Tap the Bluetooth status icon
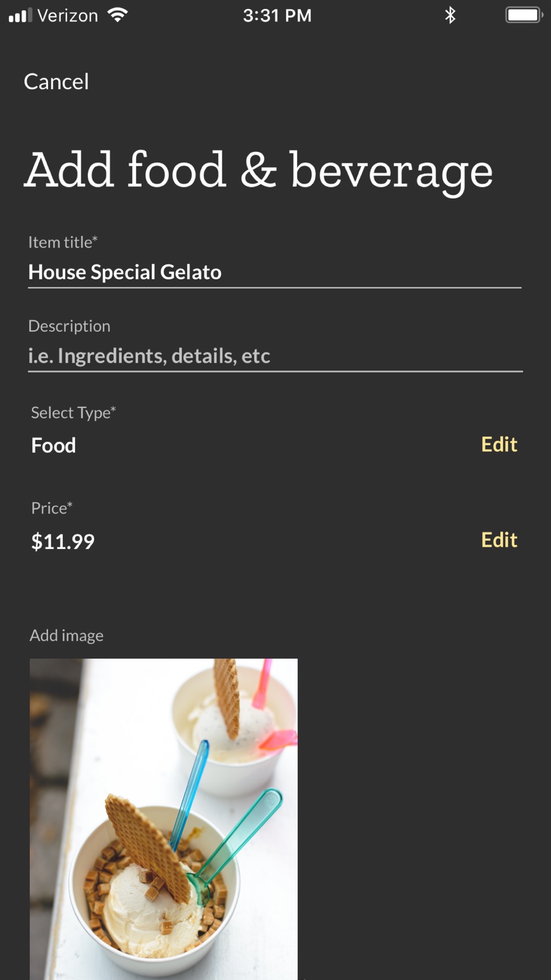The width and height of the screenshot is (551, 980). coord(450,15)
